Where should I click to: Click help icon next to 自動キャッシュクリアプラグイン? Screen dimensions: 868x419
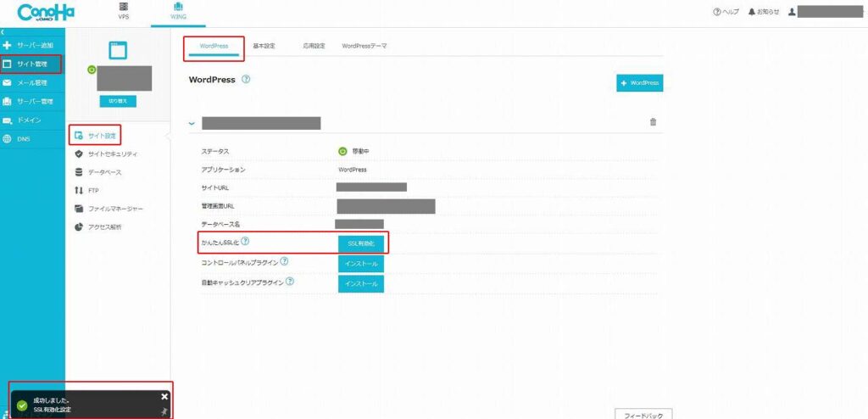[x=289, y=282]
